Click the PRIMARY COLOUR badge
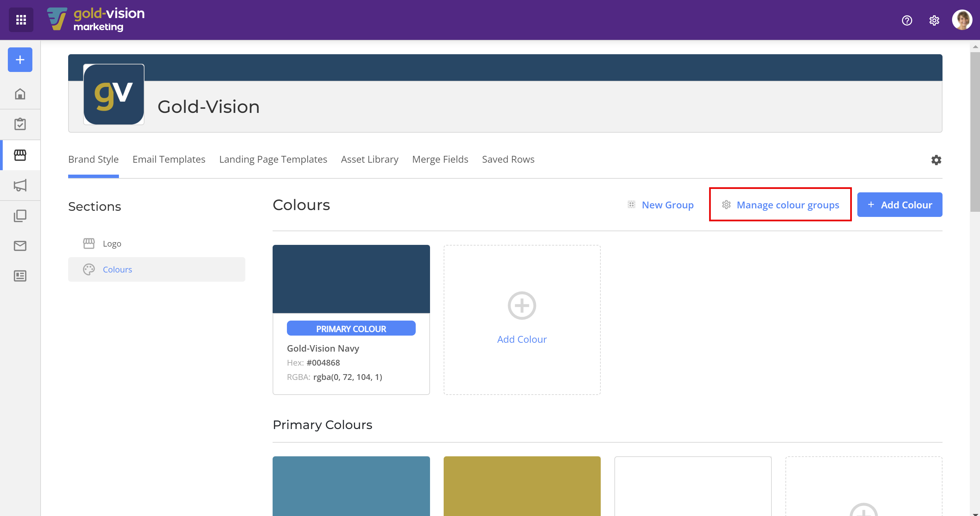This screenshot has height=516, width=980. 351,329
